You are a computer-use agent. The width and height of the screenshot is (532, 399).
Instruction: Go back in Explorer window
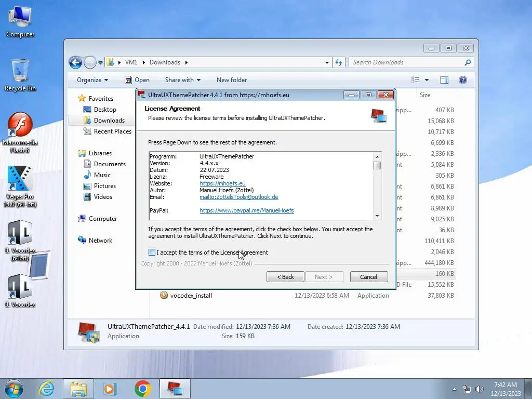click(x=75, y=62)
